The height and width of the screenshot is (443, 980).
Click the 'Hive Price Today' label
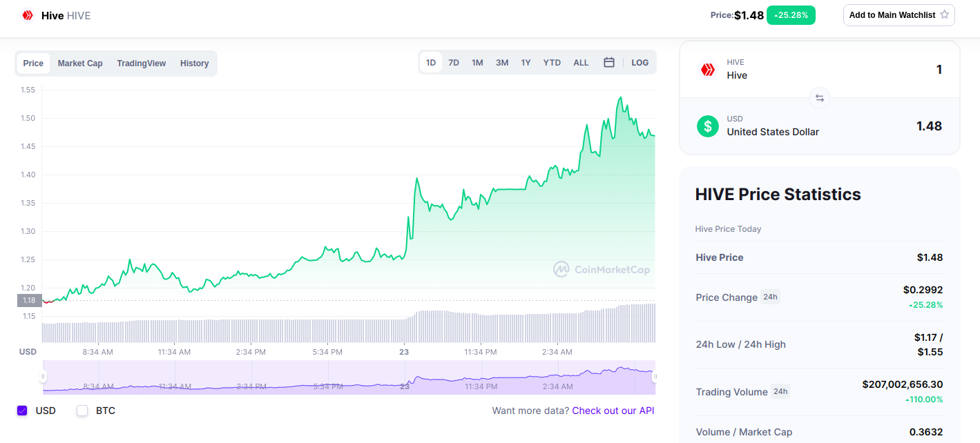[x=729, y=229]
